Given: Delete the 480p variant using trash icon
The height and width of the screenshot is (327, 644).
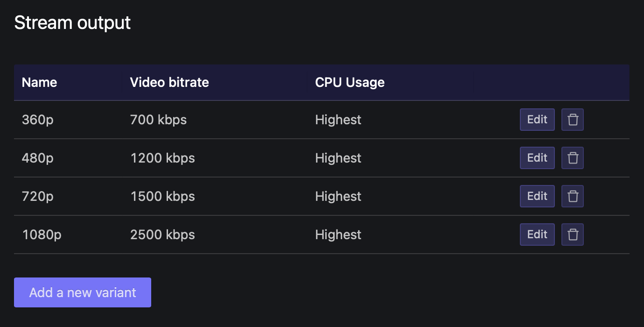Looking at the screenshot, I should click(x=573, y=158).
